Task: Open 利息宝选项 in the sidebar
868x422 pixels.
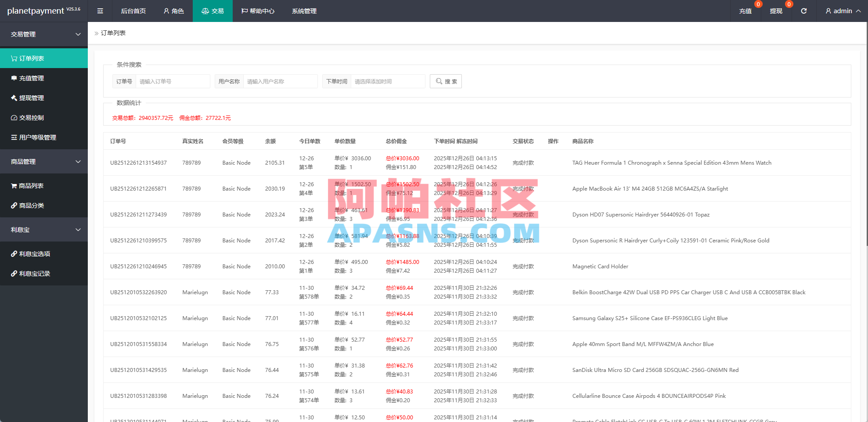Action: [x=44, y=254]
